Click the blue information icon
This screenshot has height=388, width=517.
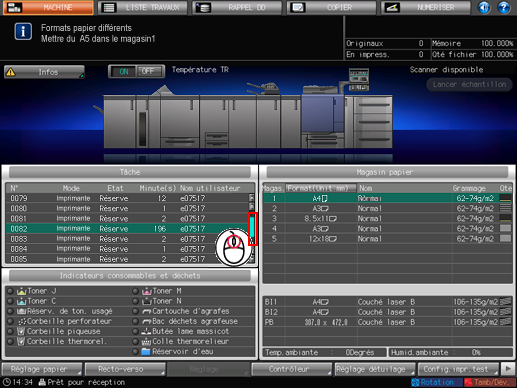point(23,32)
